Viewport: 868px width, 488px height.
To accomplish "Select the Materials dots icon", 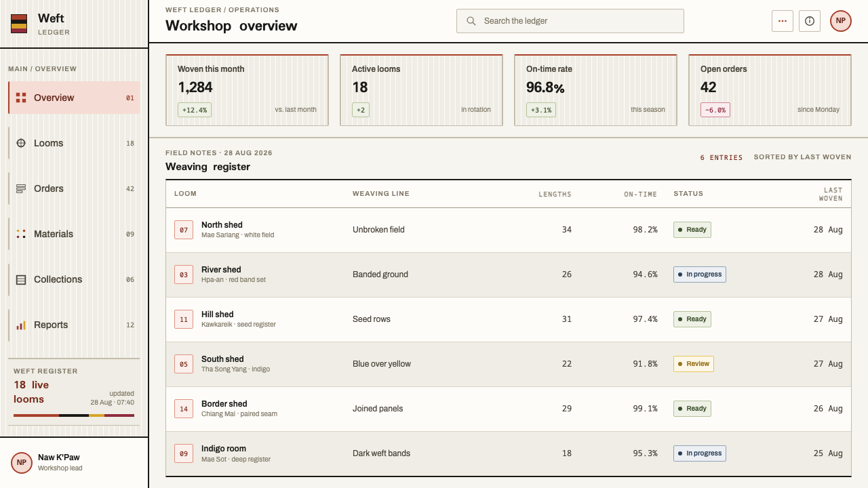I will pos(21,234).
